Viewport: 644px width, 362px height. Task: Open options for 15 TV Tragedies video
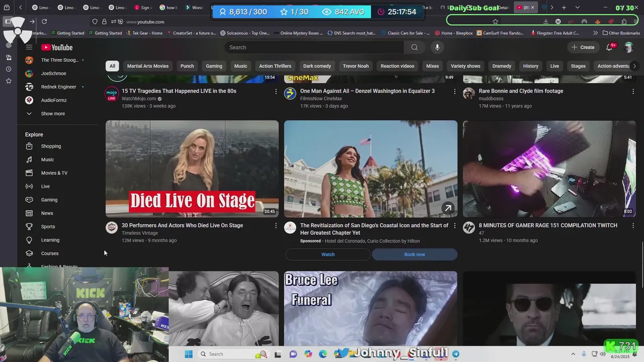[x=276, y=92]
